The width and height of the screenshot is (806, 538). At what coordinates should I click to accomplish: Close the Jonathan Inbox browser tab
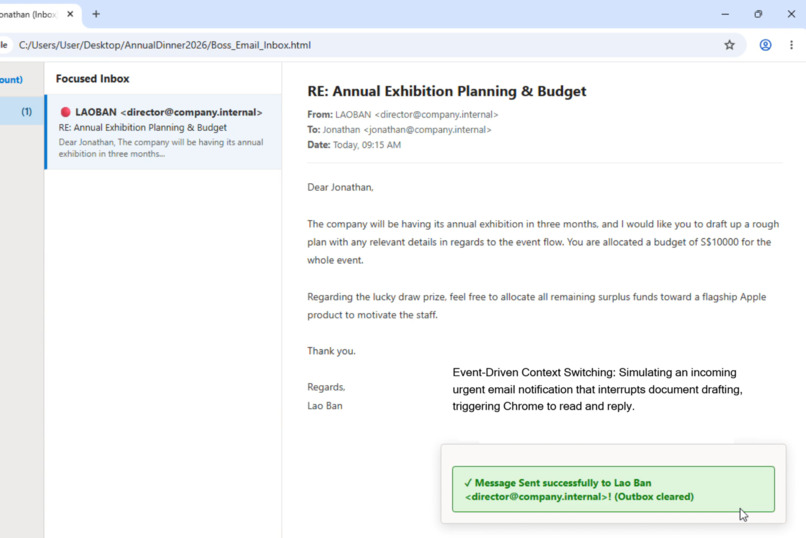coord(70,14)
